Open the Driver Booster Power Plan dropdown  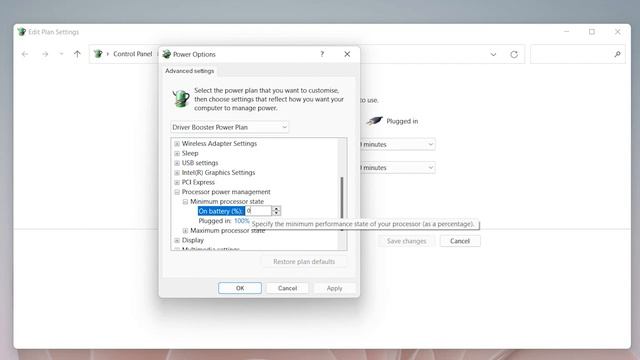pos(229,127)
